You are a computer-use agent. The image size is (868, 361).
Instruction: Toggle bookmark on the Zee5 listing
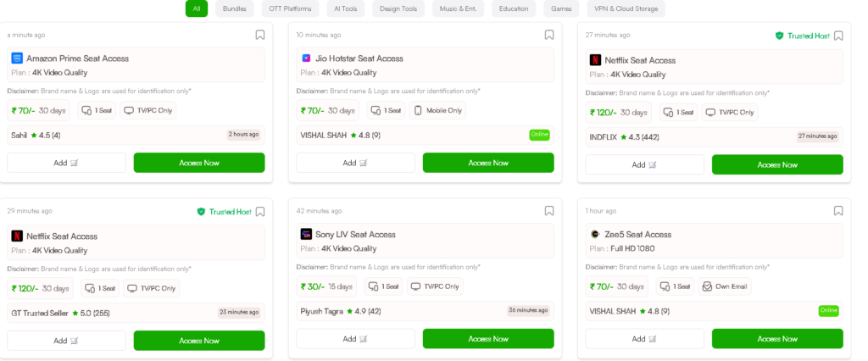coord(838,210)
